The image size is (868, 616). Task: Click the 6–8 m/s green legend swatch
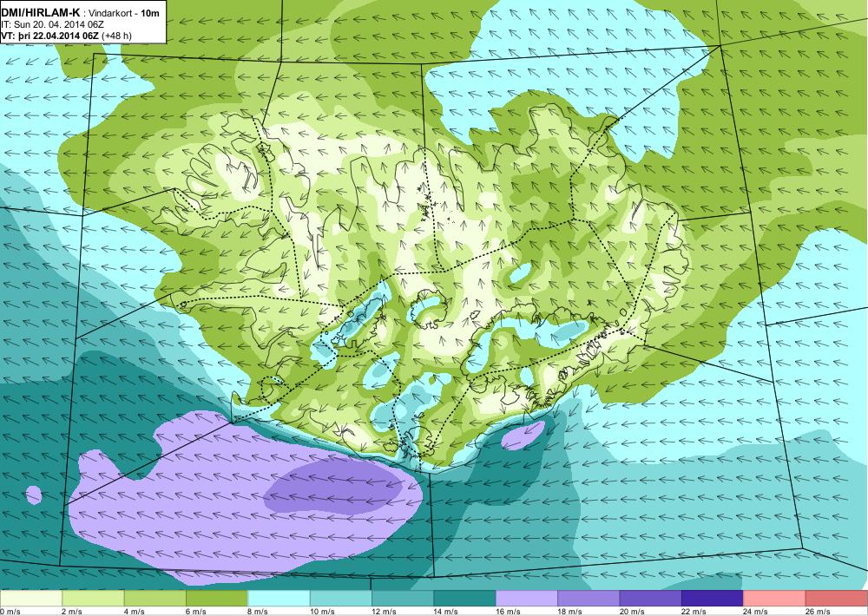217,599
